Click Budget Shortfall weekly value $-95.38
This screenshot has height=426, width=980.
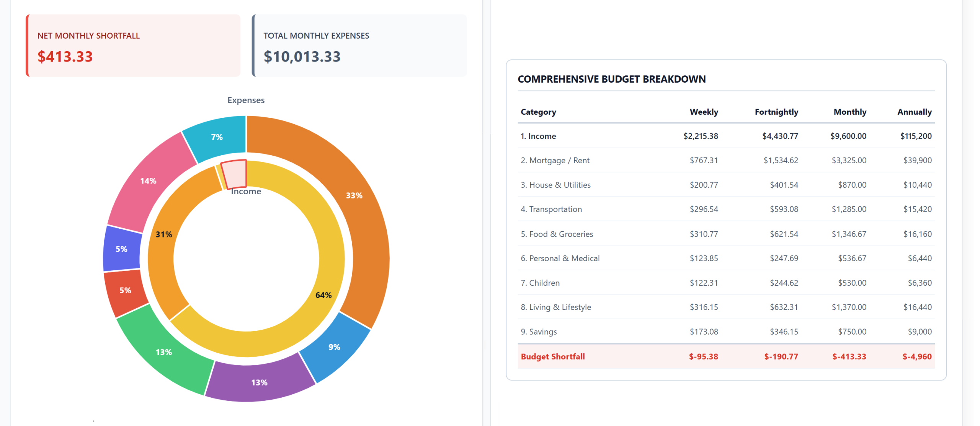point(703,357)
